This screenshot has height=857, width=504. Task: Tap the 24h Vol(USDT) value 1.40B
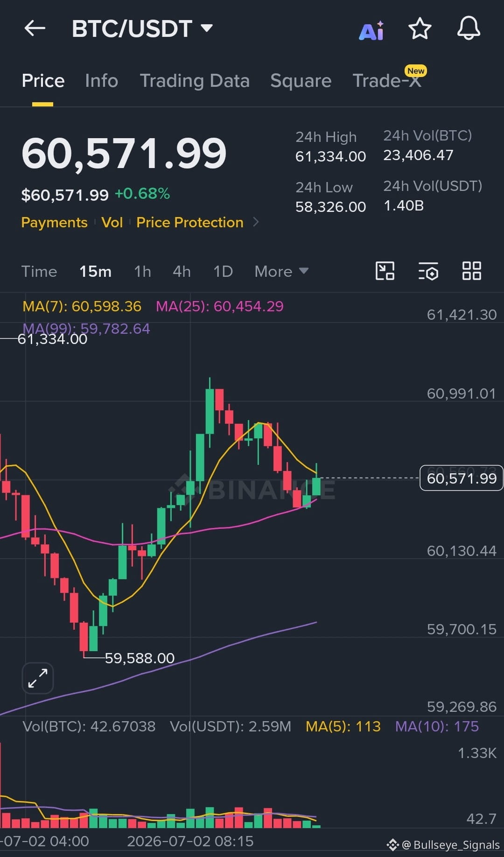(404, 205)
